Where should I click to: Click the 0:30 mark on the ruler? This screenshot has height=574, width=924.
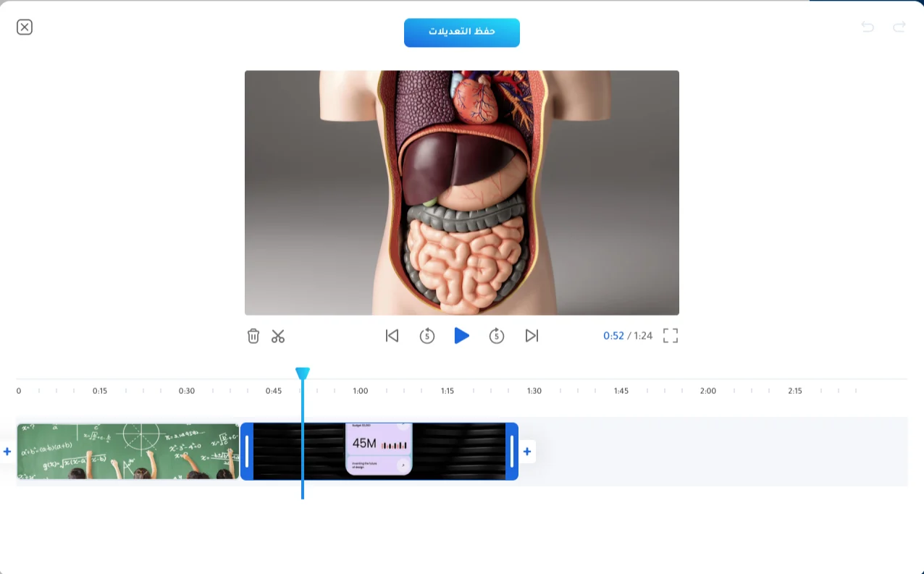point(187,391)
